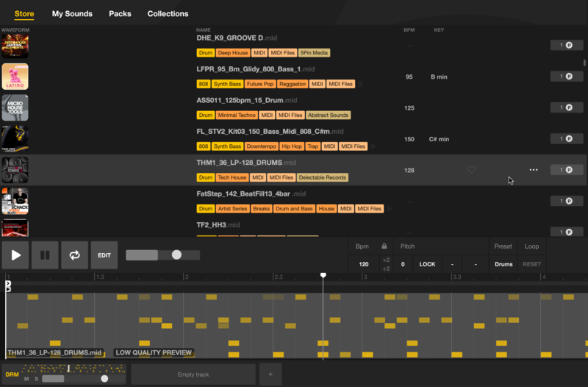
Task: Toggle the pitch LOCK option
Action: (x=427, y=264)
